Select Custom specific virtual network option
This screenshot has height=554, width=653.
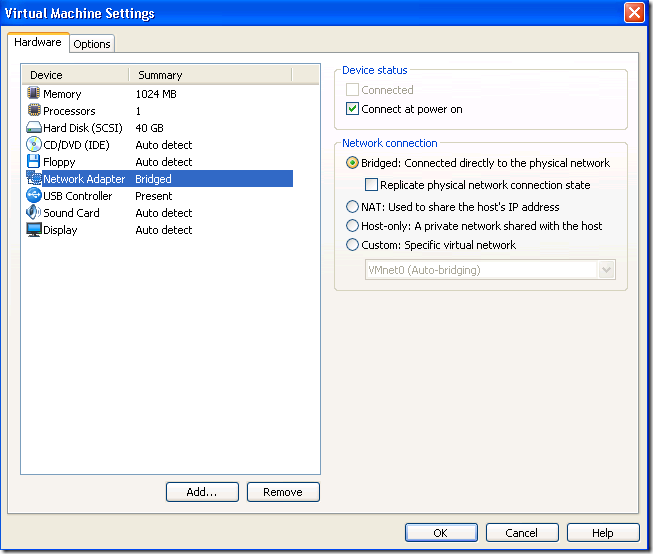tap(352, 245)
